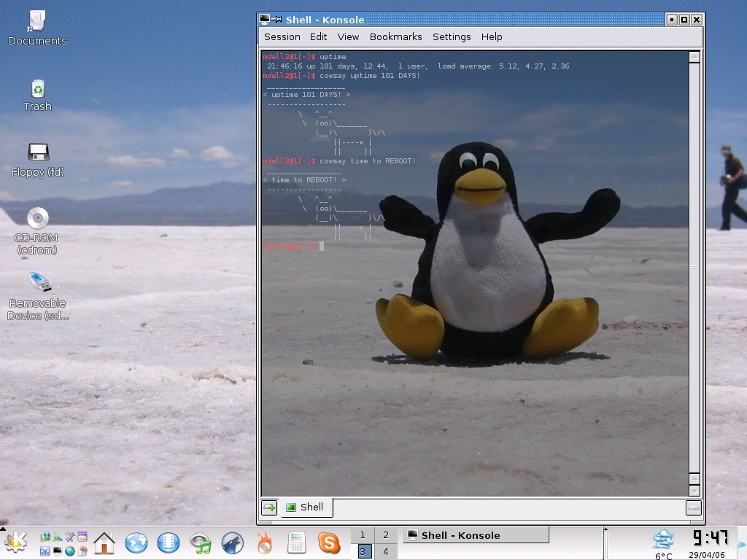Open the Session menu in Konsole
The width and height of the screenshot is (747, 560).
(282, 36)
